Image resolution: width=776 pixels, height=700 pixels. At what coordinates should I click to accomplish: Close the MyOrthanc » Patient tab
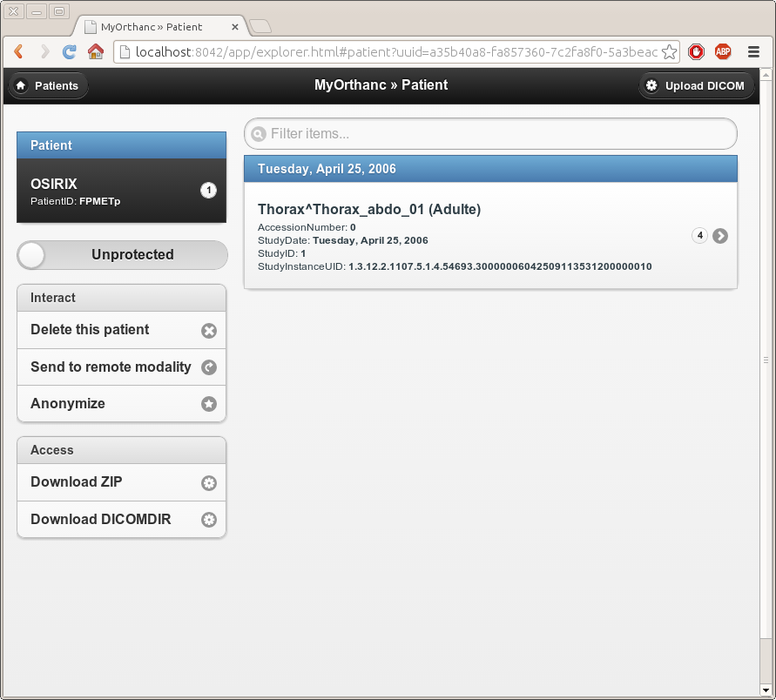coord(235,27)
